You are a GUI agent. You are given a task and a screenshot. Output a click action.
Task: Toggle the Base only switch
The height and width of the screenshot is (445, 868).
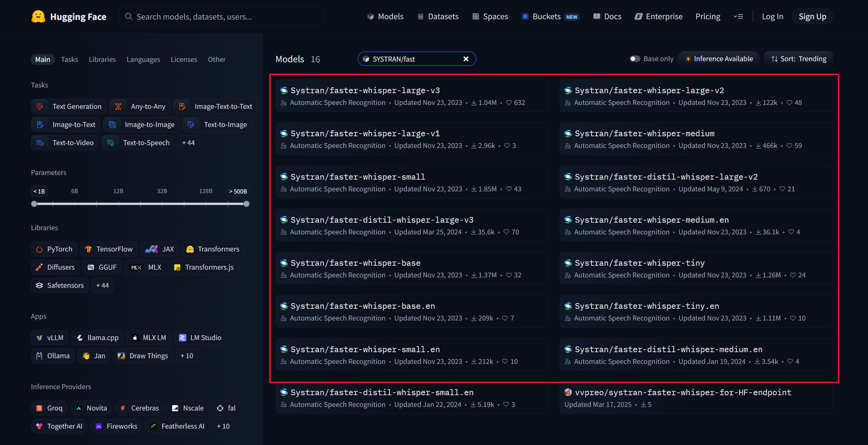[635, 59]
